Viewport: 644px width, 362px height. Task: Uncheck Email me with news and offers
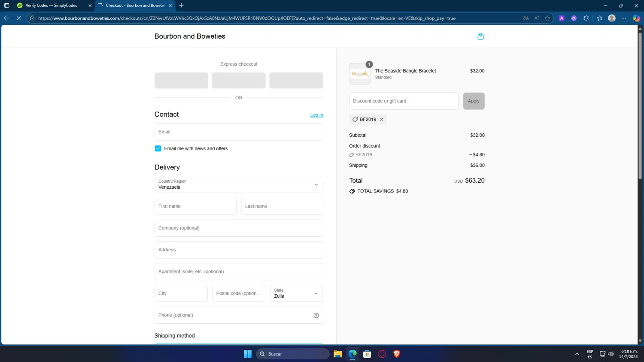(x=158, y=148)
